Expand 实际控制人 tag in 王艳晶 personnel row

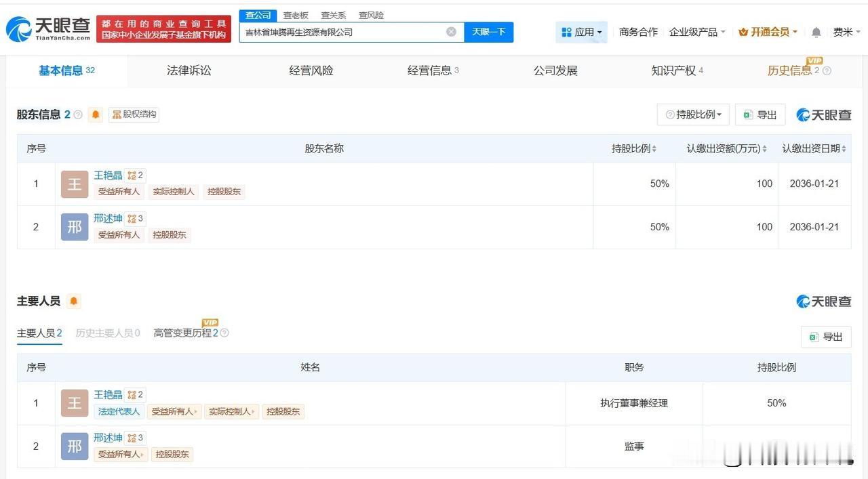click(x=231, y=411)
